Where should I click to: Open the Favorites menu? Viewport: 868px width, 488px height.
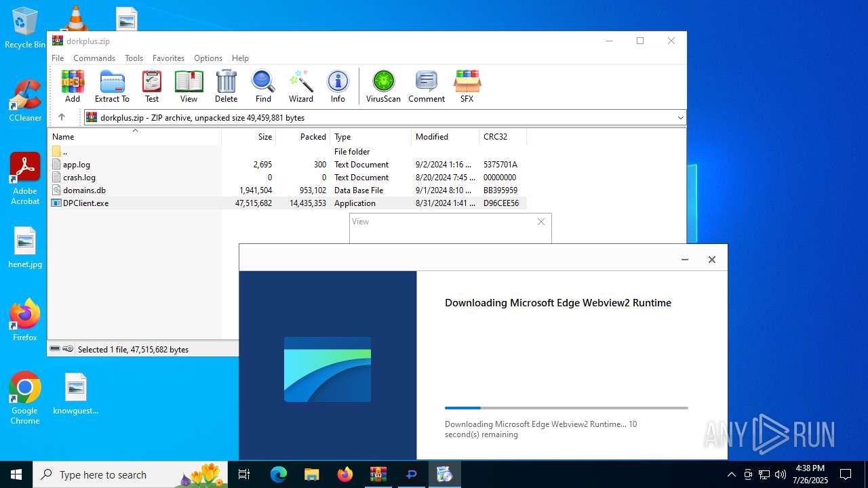click(x=168, y=58)
